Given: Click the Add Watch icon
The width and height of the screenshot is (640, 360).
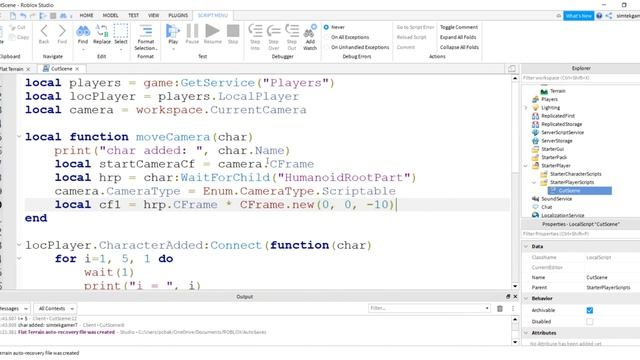Looking at the screenshot, I should (x=310, y=31).
